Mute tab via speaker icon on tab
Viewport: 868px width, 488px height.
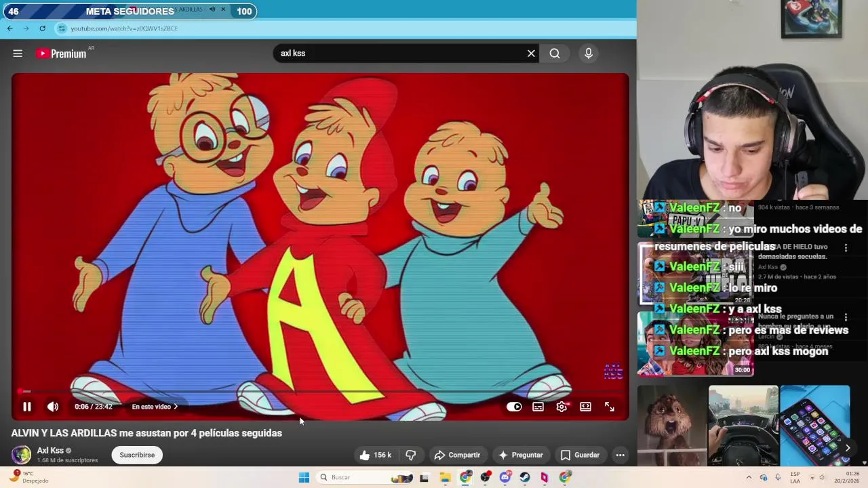tap(212, 9)
